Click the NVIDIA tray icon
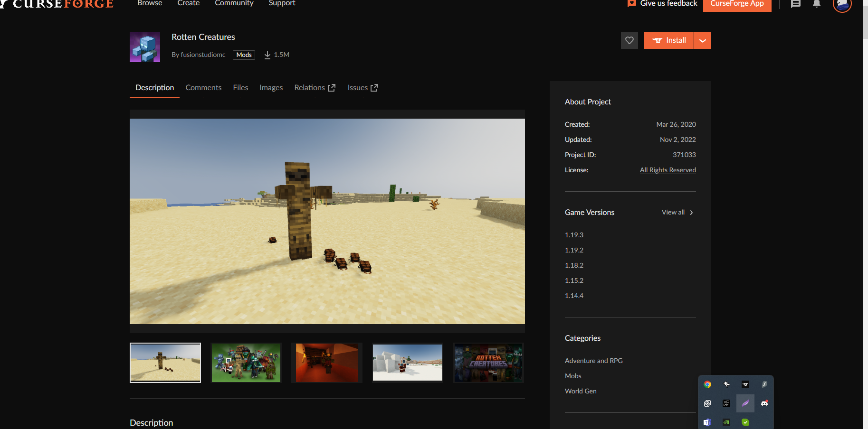This screenshot has height=429, width=868. [x=726, y=422]
